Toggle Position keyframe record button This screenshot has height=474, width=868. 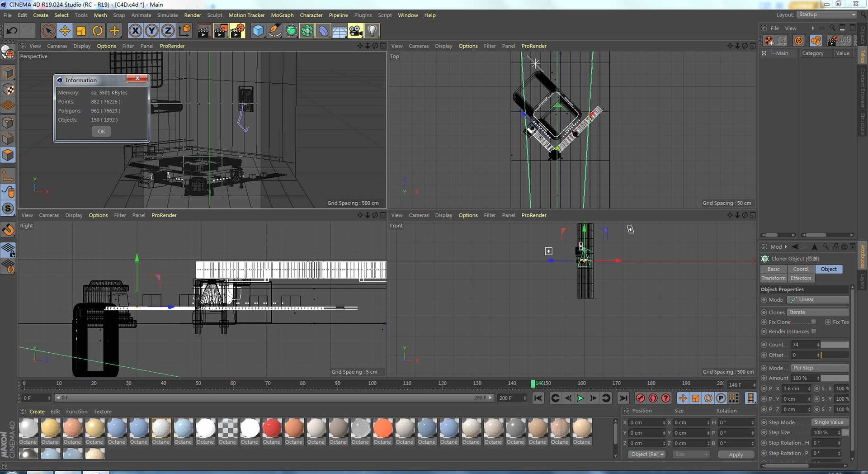683,398
